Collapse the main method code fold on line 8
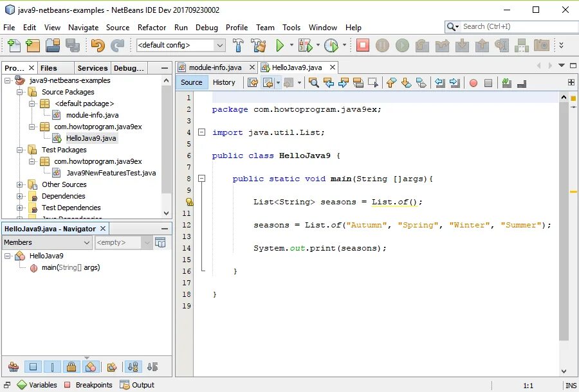The width and height of the screenshot is (579, 392). [201, 179]
